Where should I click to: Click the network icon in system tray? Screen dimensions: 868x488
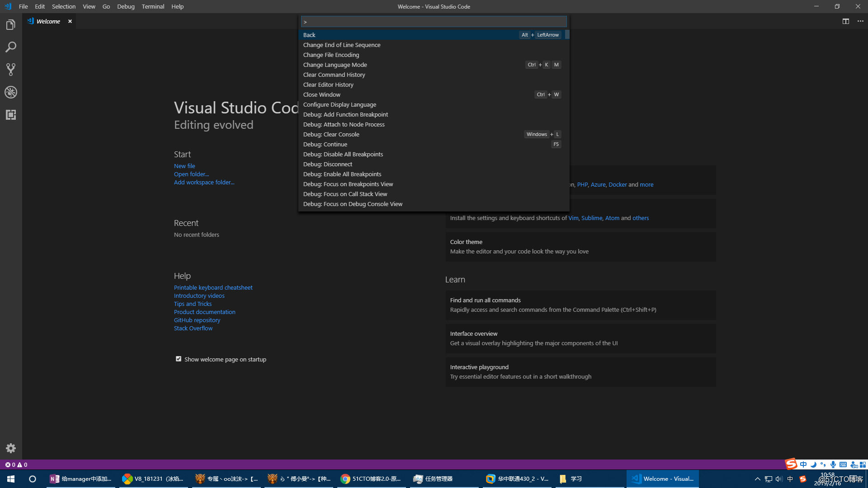[x=769, y=479]
